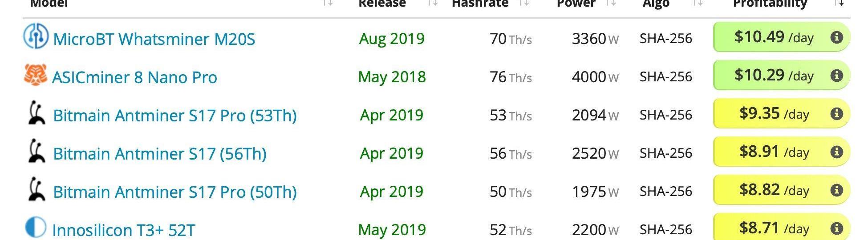Click the Bitmain logo beside S17 (56Th)
868x240 pixels.
[36, 151]
